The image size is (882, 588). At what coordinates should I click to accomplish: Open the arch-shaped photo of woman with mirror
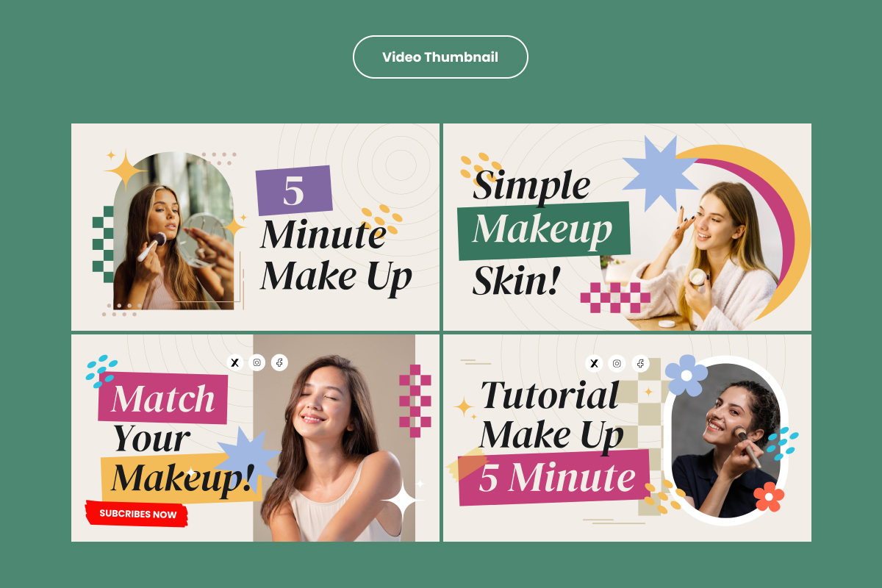pyautogui.click(x=173, y=231)
